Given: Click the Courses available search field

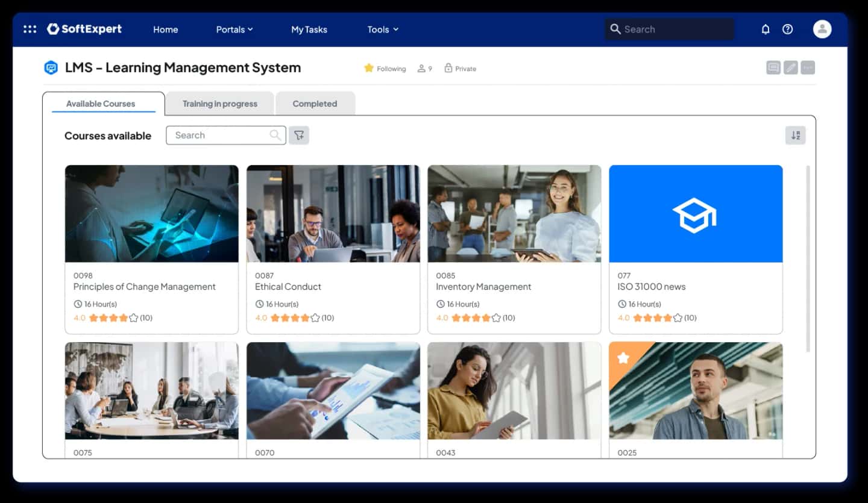Looking at the screenshot, I should coord(226,135).
